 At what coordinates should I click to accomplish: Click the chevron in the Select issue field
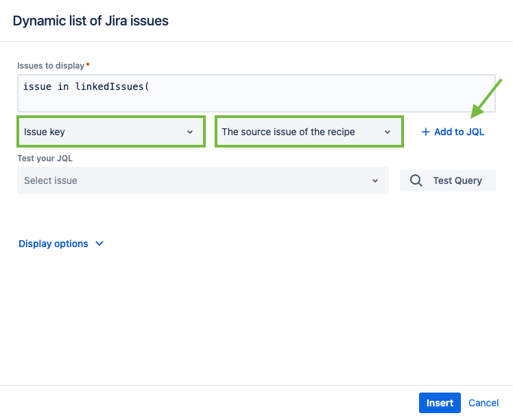pyautogui.click(x=375, y=180)
